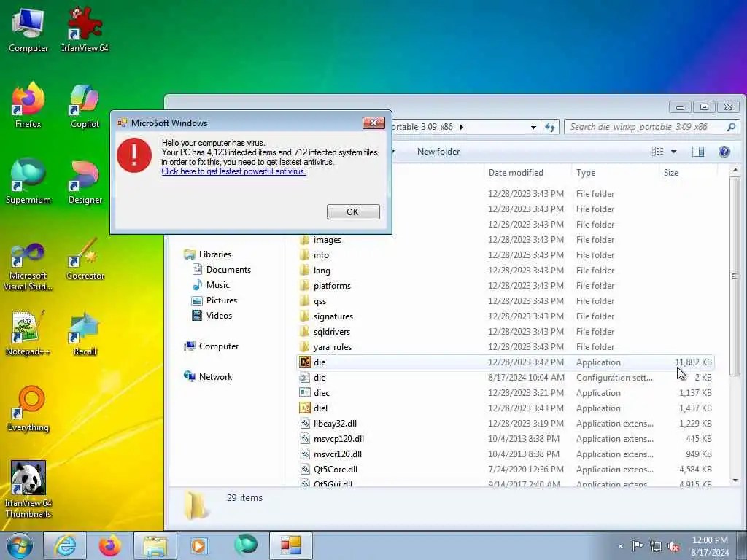This screenshot has height=560, width=747.
Task: Open Designer desktop shortcut
Action: pyautogui.click(x=85, y=181)
